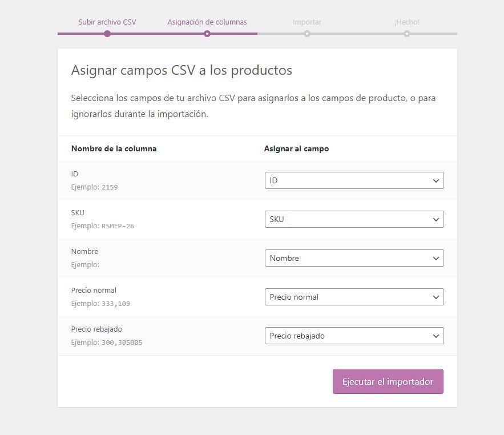
Task: Click the ¡Hecho! progress dot
Action: pos(407,34)
